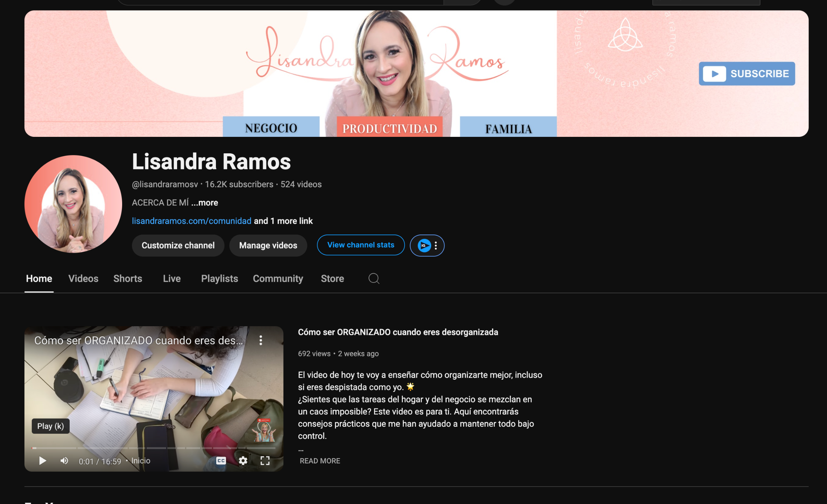This screenshot has width=827, height=504.
Task: Toggle closed captions CC button
Action: pyautogui.click(x=221, y=461)
